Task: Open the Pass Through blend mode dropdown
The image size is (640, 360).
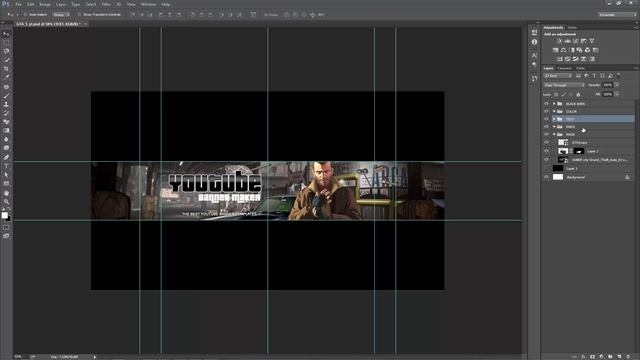Action: pyautogui.click(x=564, y=85)
